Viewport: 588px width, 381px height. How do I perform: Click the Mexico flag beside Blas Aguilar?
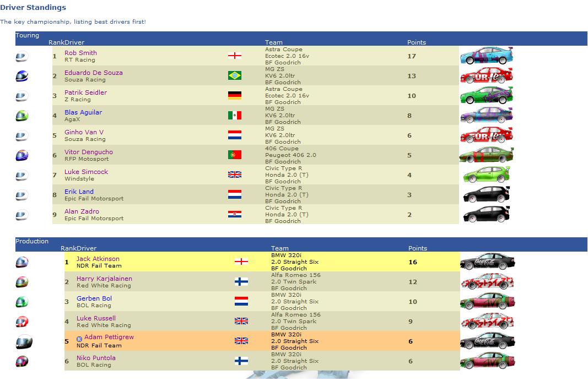tap(235, 116)
